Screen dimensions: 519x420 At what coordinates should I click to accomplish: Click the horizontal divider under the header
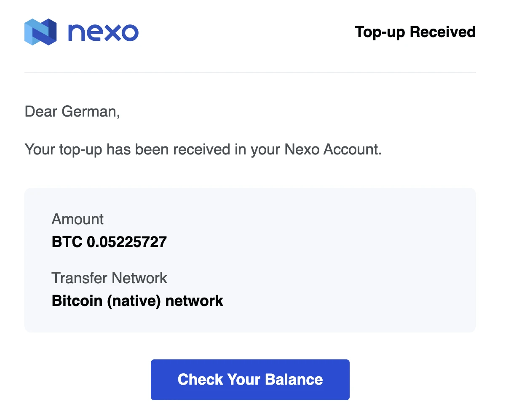point(250,73)
